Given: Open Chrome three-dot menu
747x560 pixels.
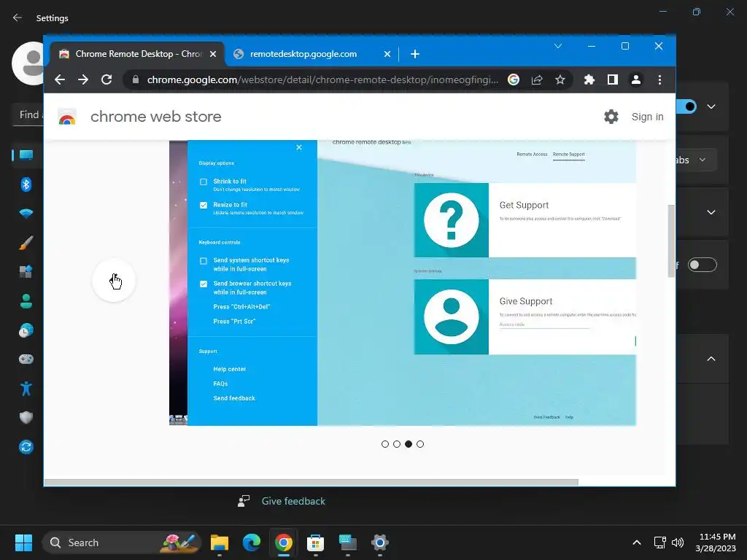Looking at the screenshot, I should click(659, 79).
